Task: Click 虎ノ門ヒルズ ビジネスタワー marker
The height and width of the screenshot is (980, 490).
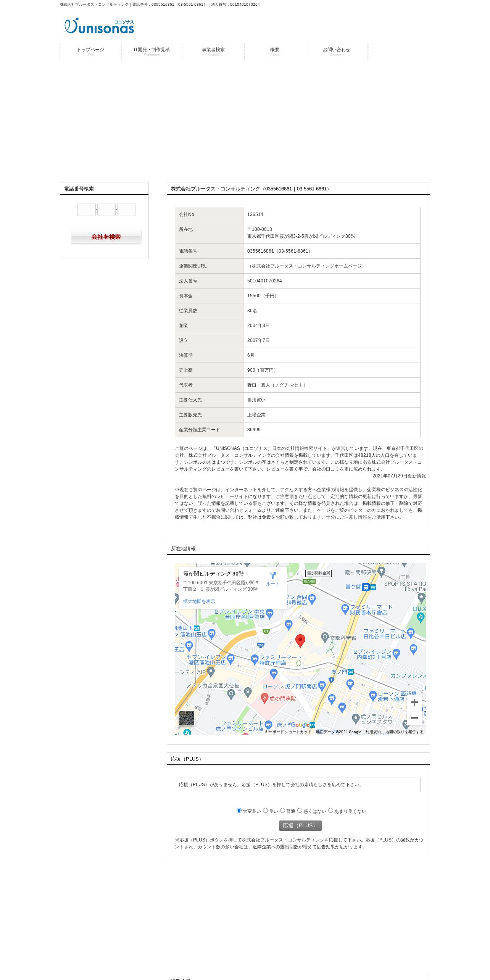Action: [356, 719]
